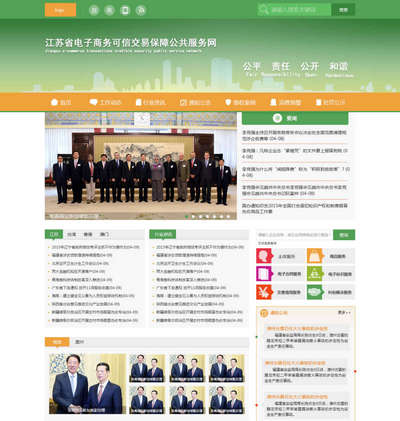
Task: Open the speech bubble icon nav item
Action: 94,102
